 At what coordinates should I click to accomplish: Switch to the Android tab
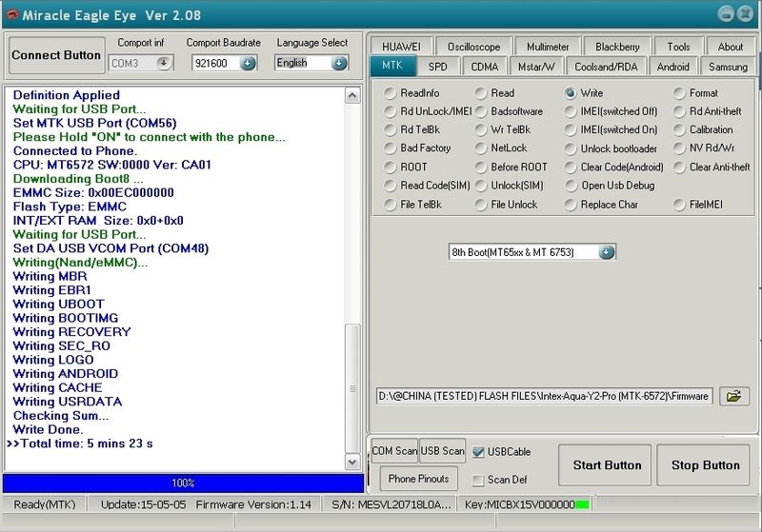(x=673, y=67)
